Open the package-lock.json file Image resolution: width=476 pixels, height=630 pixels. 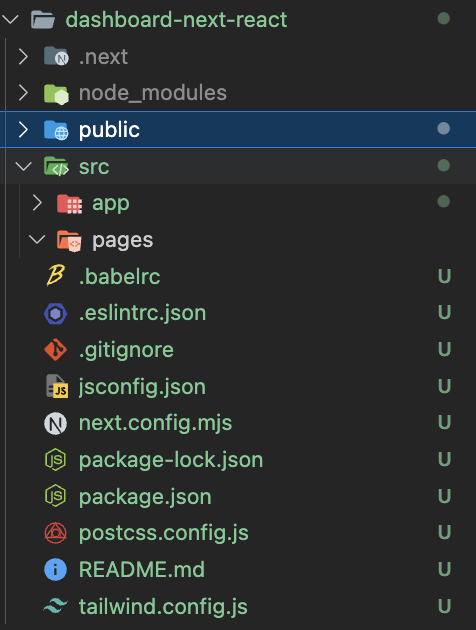pyautogui.click(x=171, y=460)
